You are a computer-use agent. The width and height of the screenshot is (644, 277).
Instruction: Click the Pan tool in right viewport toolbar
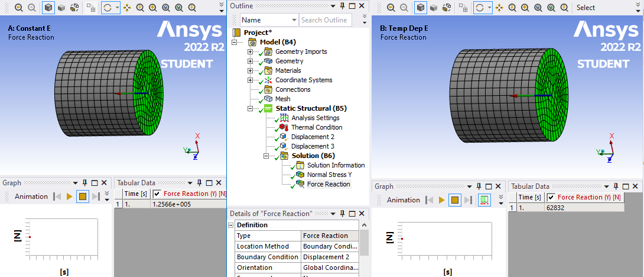coord(499,8)
